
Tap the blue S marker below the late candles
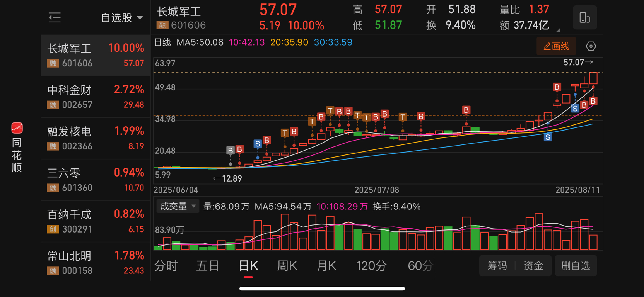click(x=548, y=137)
